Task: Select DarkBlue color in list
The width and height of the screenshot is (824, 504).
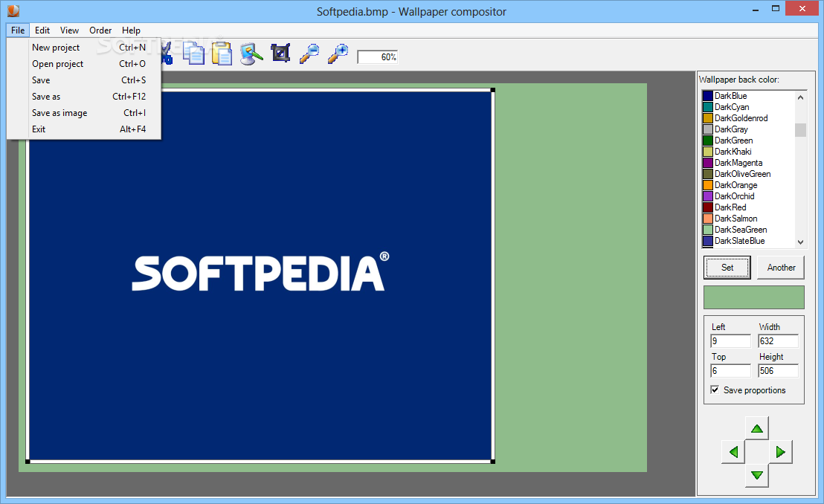Action: click(x=748, y=96)
